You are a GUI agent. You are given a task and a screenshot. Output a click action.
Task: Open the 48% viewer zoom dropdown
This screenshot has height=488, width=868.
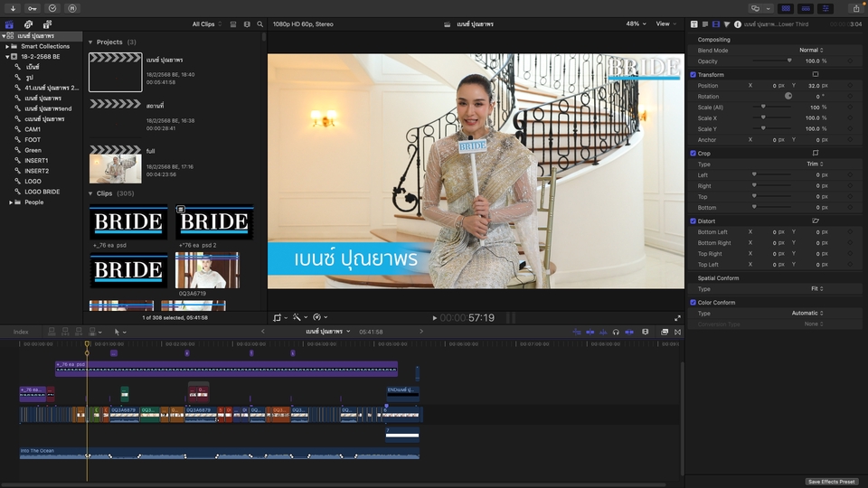click(636, 23)
